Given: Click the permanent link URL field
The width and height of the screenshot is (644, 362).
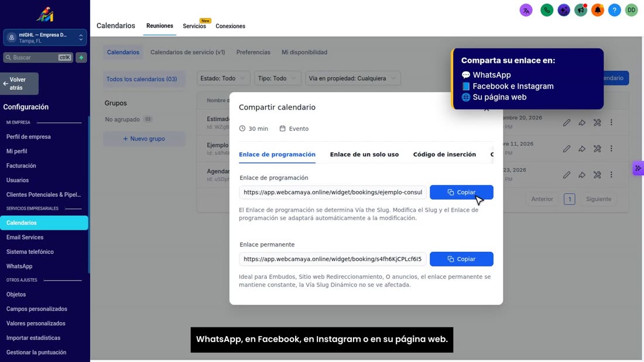Looking at the screenshot, I should pos(333,259).
